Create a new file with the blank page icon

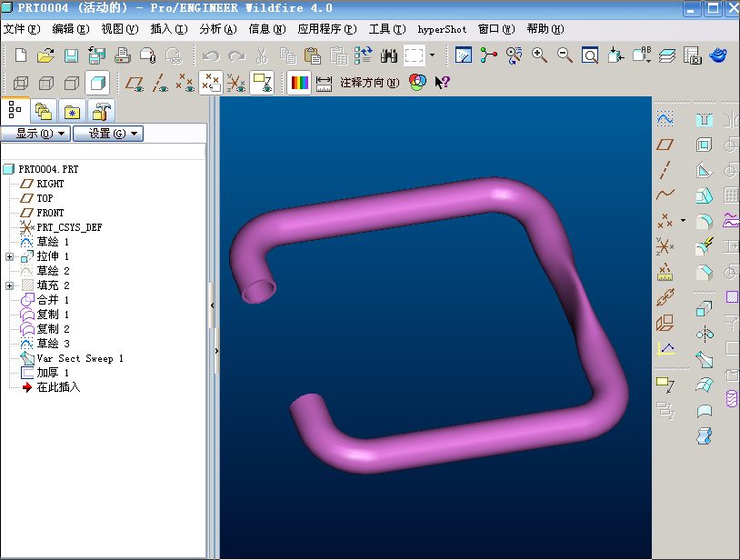tap(21, 55)
